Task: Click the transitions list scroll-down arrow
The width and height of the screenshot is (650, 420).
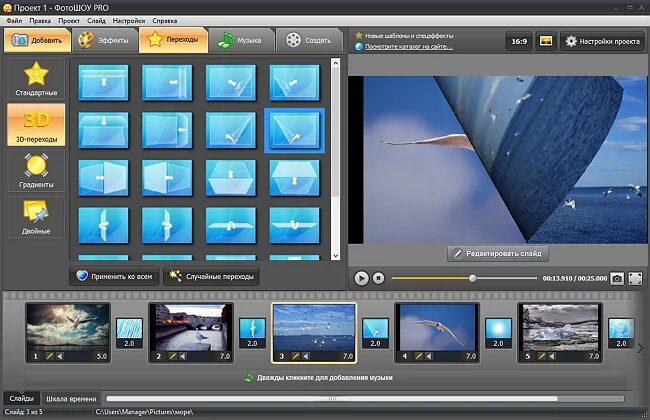Action: pos(335,256)
